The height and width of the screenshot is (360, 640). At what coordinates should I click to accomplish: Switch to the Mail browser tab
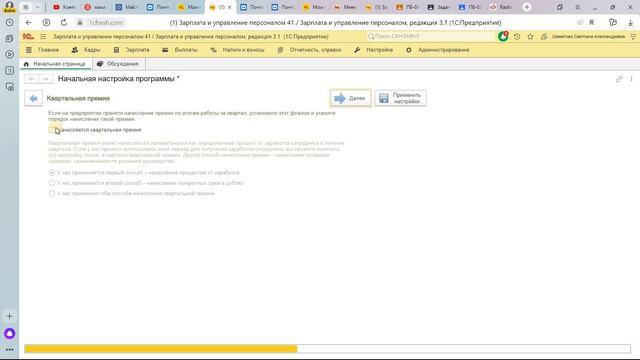[126, 7]
